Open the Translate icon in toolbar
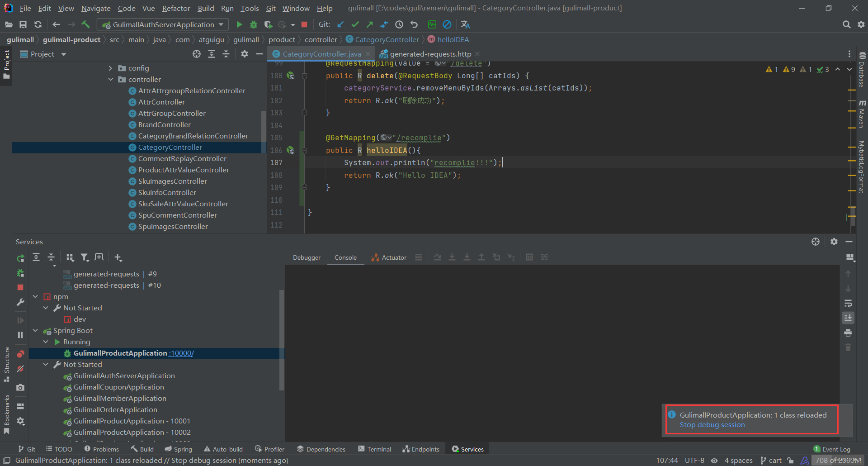Screen dimensions: 868x466 465,24
